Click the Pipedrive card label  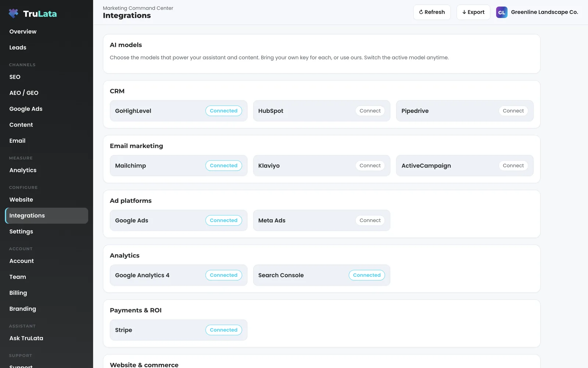point(415,111)
